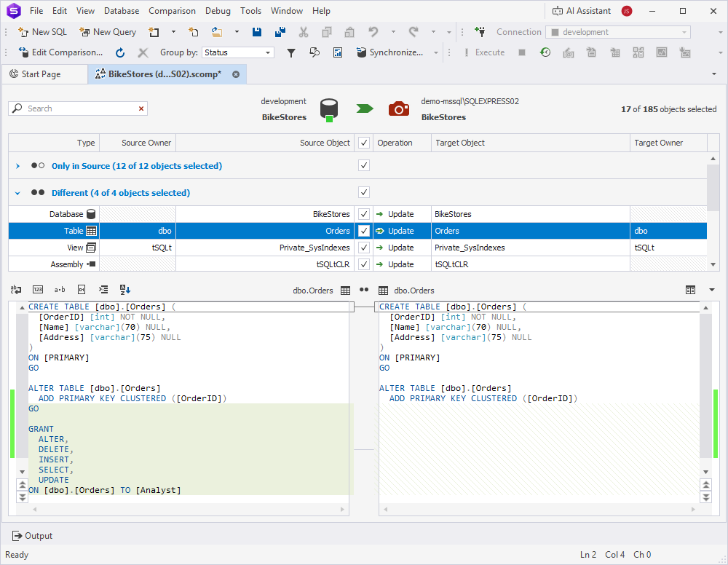Viewport: 728px width, 565px height.
Task: Click the Save icon in toolbar
Action: 257,32
